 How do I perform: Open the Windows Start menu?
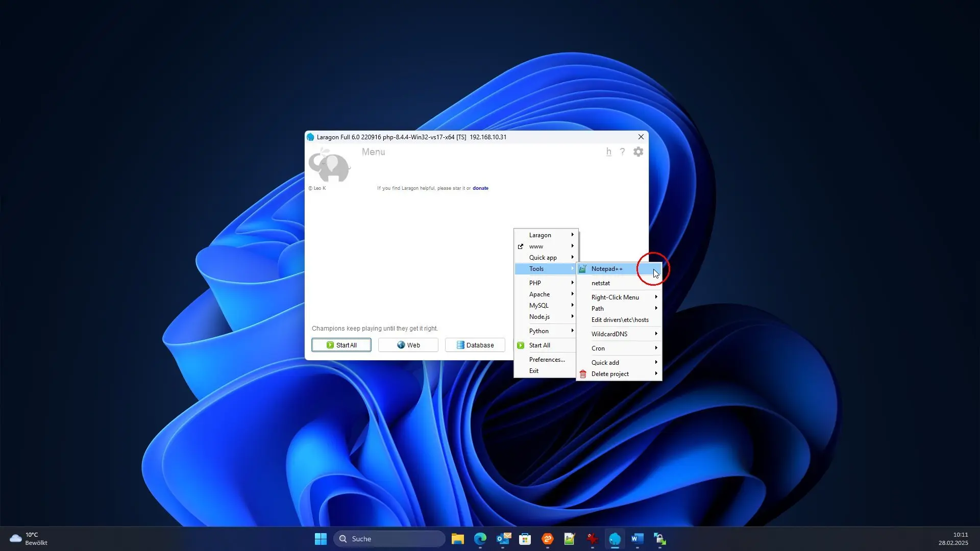[x=321, y=539]
